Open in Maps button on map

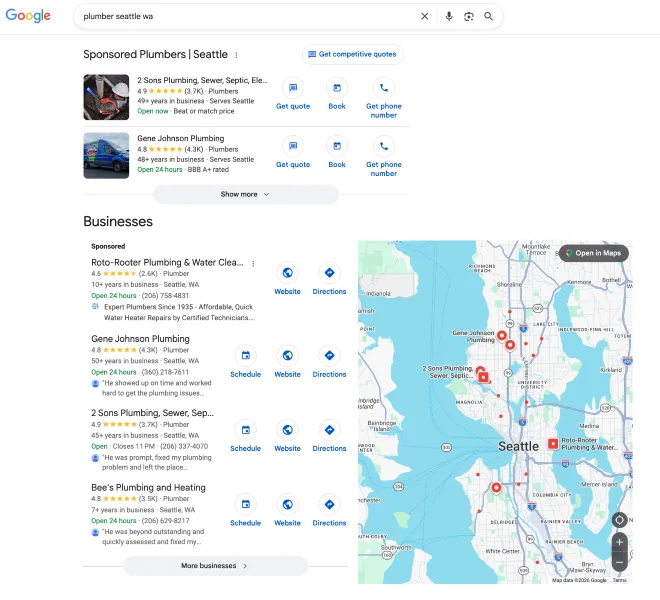[x=594, y=253]
